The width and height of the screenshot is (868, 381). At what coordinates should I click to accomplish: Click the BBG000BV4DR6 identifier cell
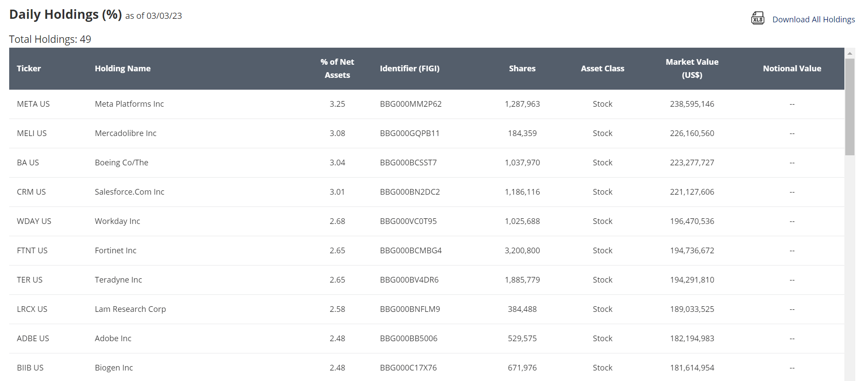(x=409, y=280)
